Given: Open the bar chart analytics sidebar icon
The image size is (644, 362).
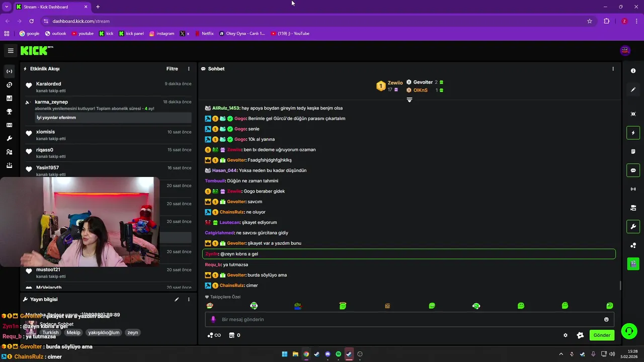Looking at the screenshot, I should click(x=9, y=99).
